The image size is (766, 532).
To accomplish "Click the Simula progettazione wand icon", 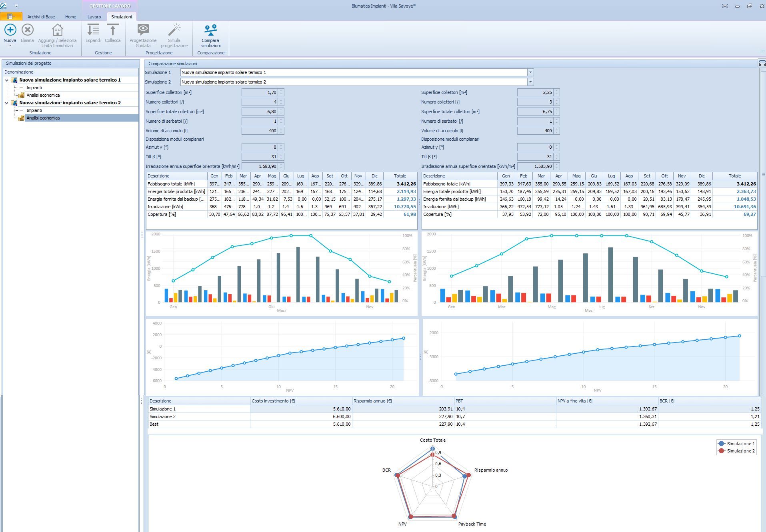I will (174, 30).
